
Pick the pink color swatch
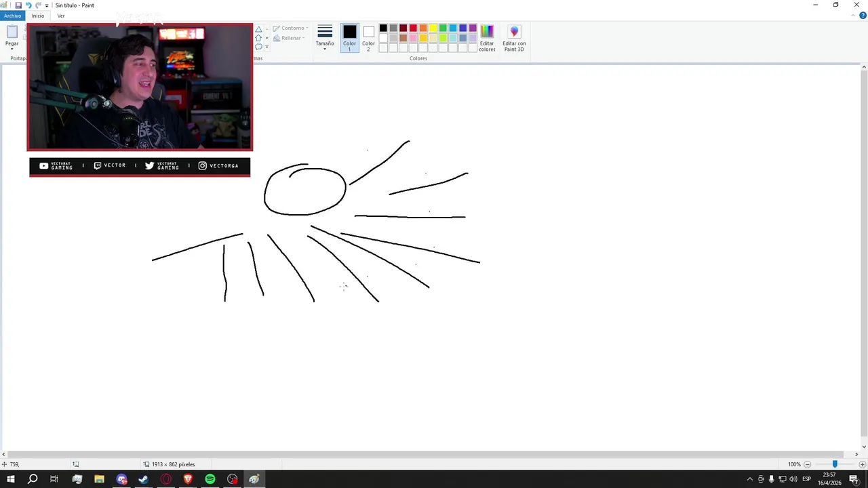tap(413, 38)
